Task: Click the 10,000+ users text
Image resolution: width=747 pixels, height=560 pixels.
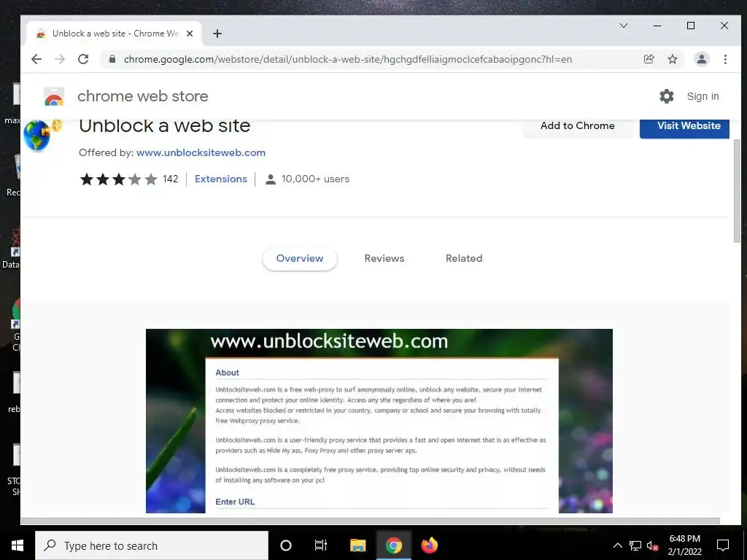Action: pyautogui.click(x=315, y=179)
